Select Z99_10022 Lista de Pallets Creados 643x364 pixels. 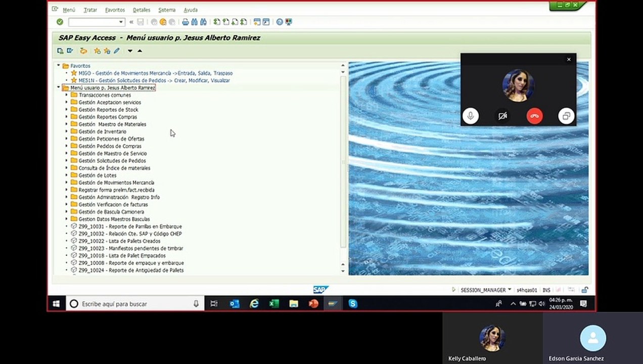point(119,241)
